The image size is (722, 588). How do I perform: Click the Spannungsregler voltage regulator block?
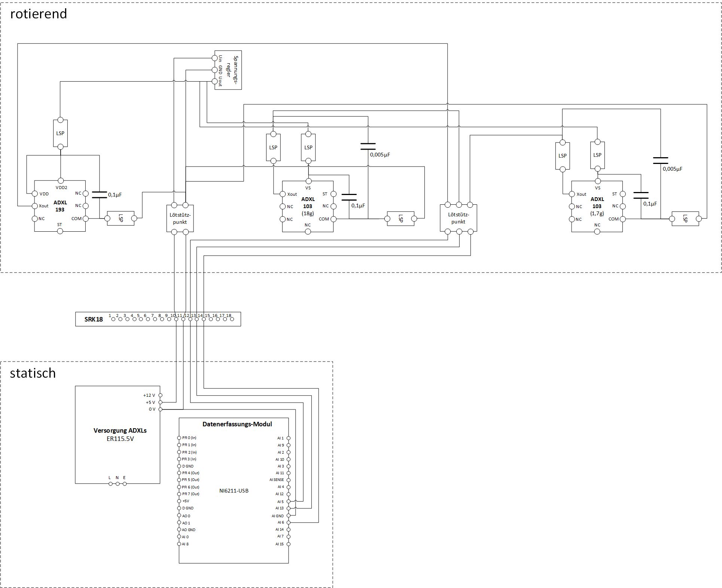coord(231,70)
